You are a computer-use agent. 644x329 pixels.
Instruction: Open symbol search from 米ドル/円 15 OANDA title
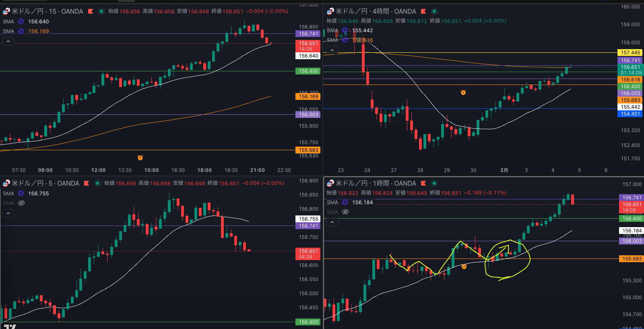click(x=47, y=11)
